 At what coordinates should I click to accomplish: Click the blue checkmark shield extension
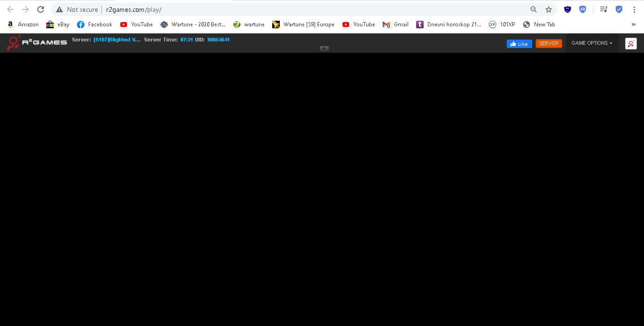(x=619, y=9)
